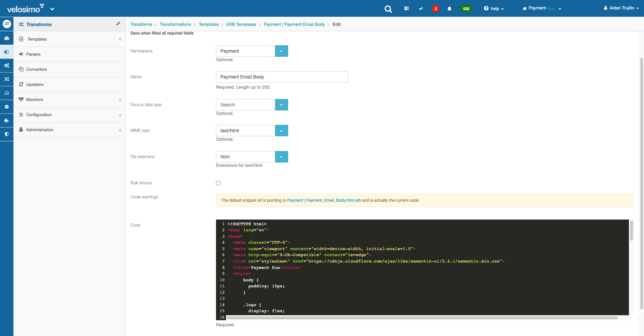Click the Configuration sliders icon

(x=21, y=114)
